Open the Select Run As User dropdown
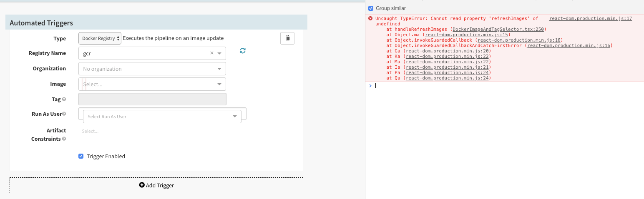Image resolution: width=644 pixels, height=199 pixels. pyautogui.click(x=162, y=117)
